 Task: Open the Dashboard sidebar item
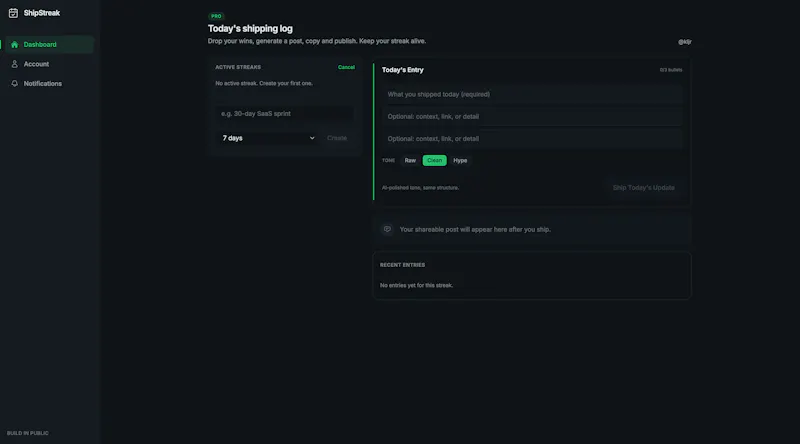click(48, 44)
